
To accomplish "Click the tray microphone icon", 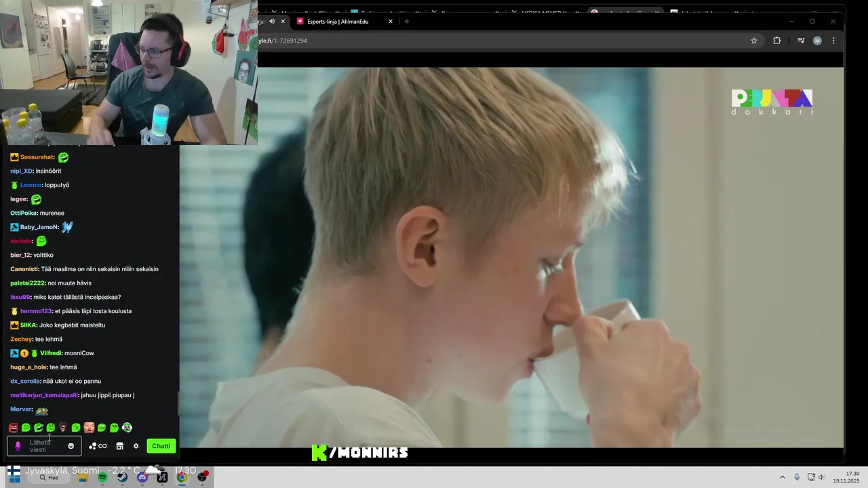I will coord(797,477).
